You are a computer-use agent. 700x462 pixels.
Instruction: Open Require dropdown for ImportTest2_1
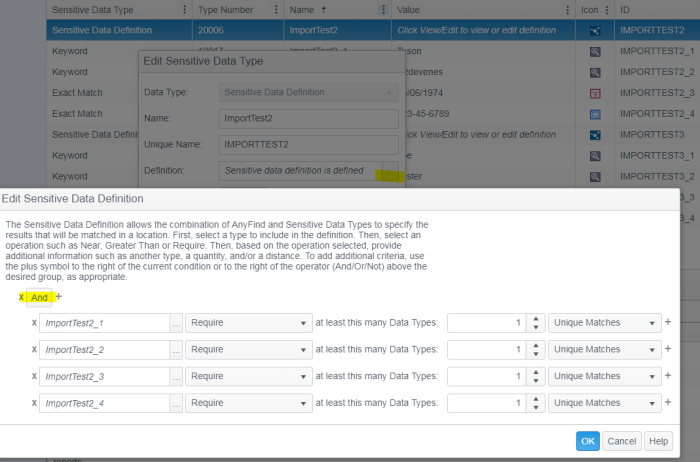[248, 323]
